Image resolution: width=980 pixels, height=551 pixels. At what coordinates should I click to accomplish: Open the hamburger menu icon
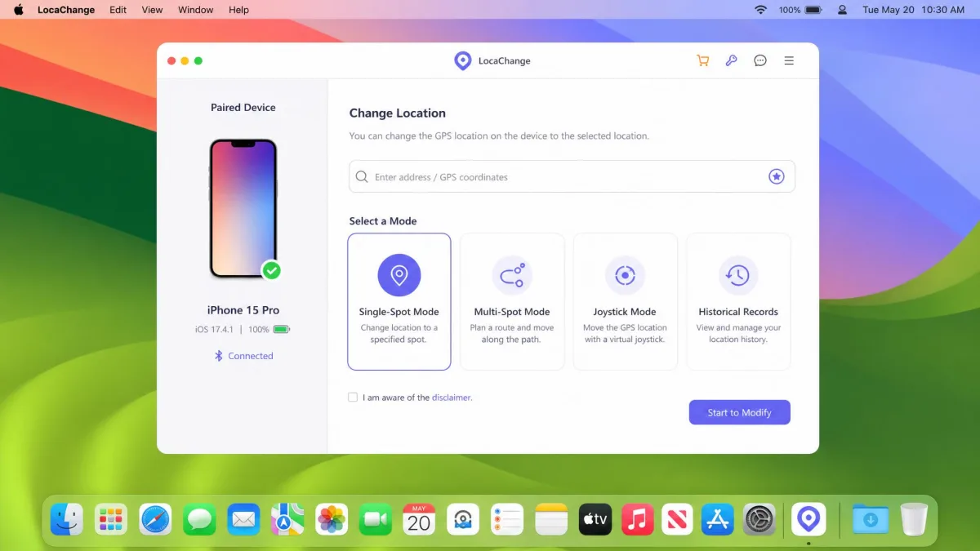[789, 60]
